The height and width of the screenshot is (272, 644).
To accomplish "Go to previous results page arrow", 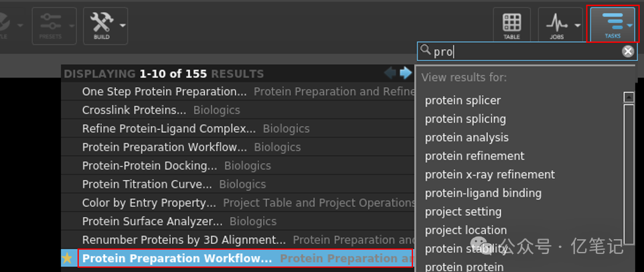I will (390, 73).
